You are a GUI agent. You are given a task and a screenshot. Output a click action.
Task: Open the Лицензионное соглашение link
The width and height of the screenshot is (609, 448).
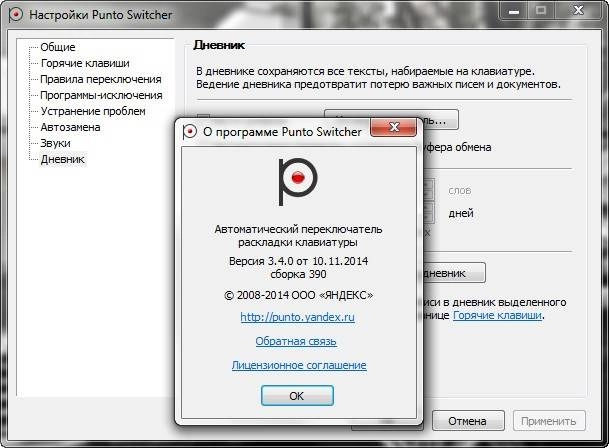299,365
